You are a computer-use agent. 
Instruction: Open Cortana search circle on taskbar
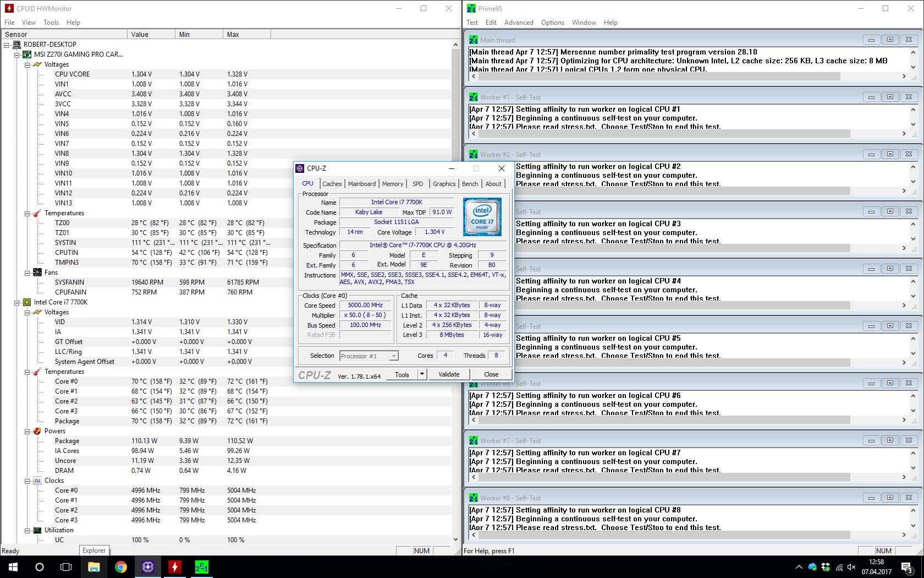tap(40, 567)
